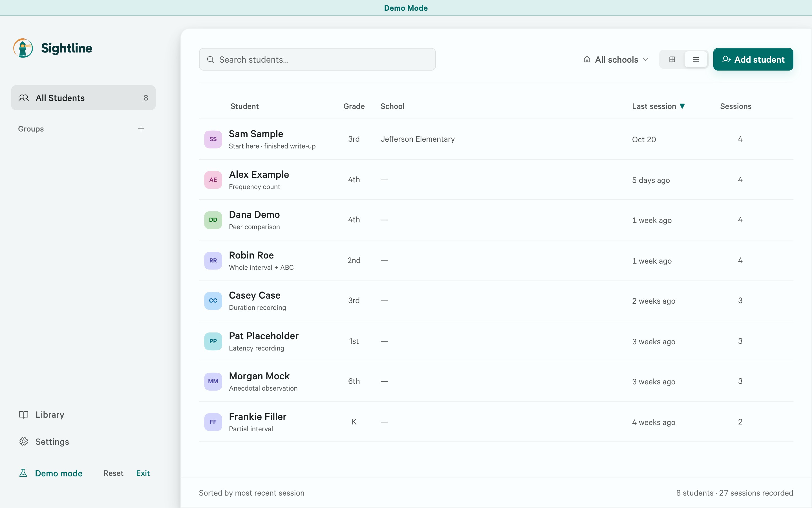Sort by School column header
The image size is (812, 508).
[392, 106]
